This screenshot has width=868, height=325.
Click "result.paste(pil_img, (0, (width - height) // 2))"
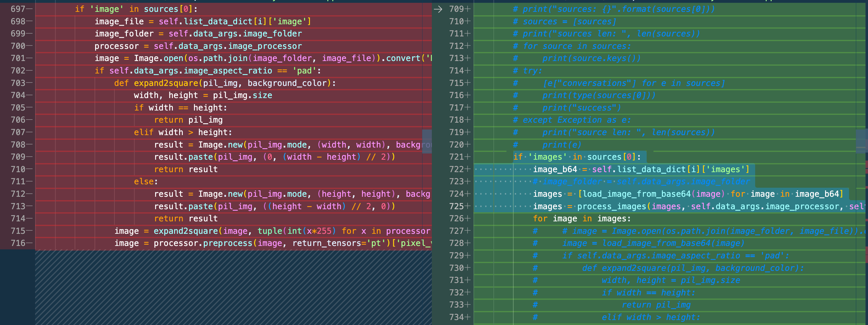[275, 157]
